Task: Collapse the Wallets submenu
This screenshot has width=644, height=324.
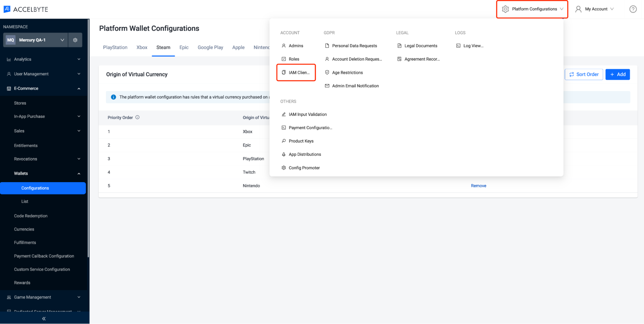Action: 79,174
